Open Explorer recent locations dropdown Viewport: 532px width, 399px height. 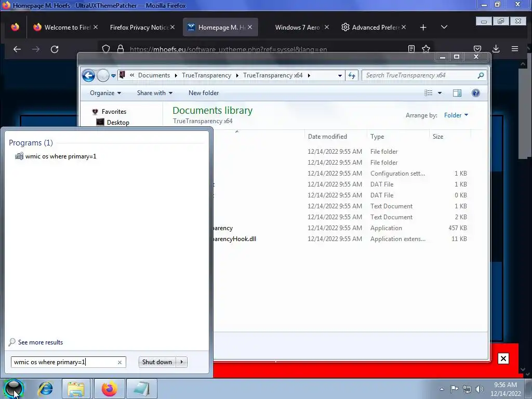point(113,76)
